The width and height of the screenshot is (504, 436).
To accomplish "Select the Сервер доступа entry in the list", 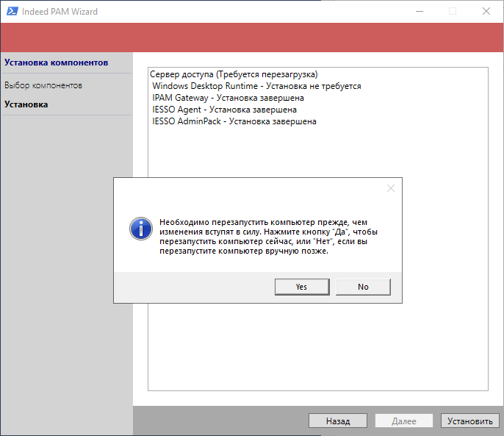I will tap(233, 74).
